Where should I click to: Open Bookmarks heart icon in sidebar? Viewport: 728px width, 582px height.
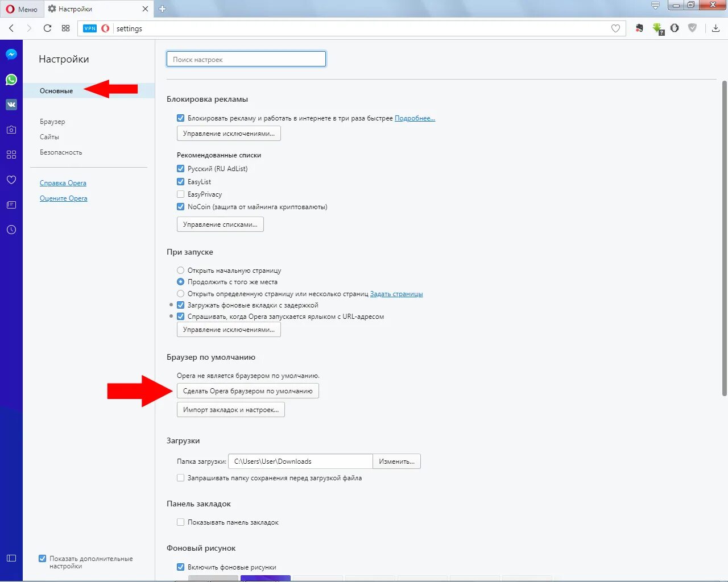(x=11, y=180)
